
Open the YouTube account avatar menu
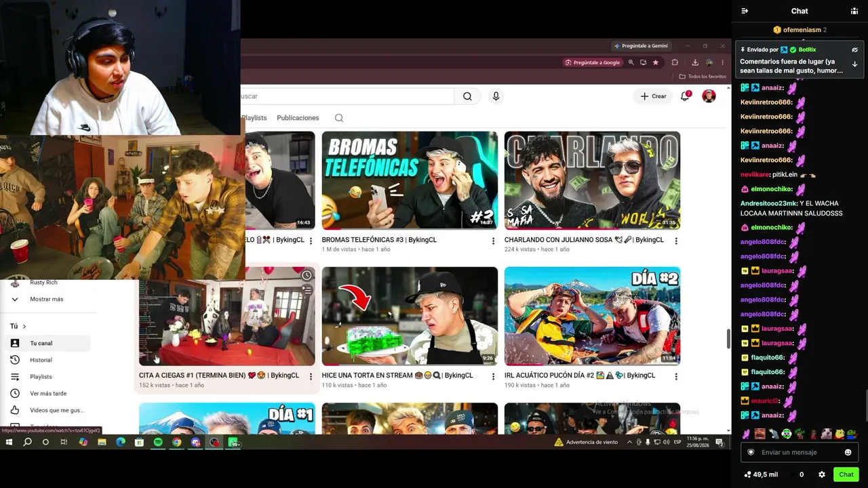pos(709,96)
